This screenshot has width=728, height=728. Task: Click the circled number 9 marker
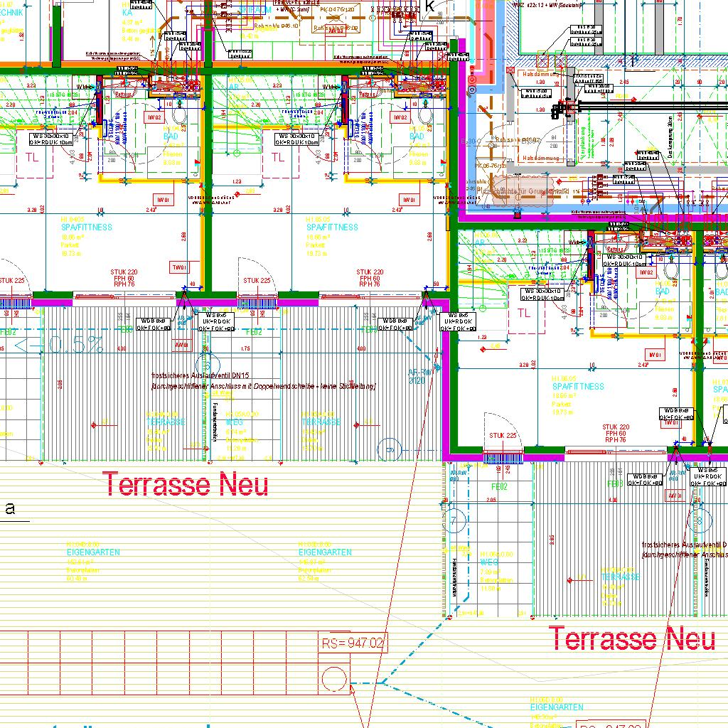[389, 449]
